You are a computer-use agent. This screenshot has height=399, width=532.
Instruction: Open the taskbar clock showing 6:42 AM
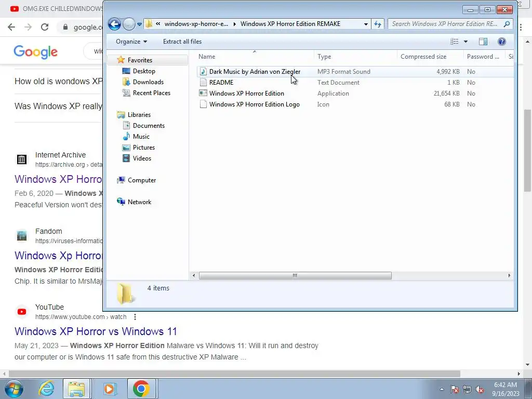click(506, 389)
